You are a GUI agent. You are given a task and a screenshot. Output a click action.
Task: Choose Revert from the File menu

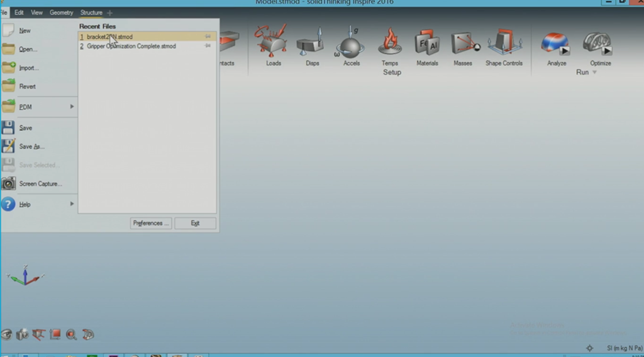(38, 86)
